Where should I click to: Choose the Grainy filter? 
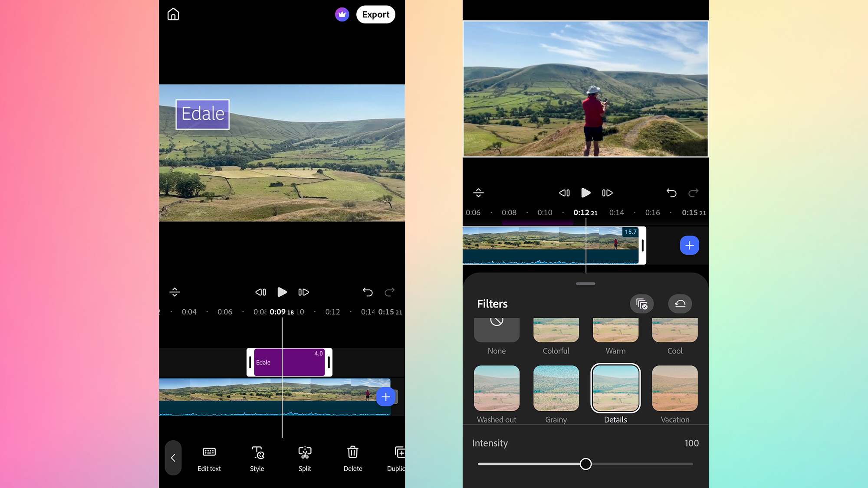(556, 394)
